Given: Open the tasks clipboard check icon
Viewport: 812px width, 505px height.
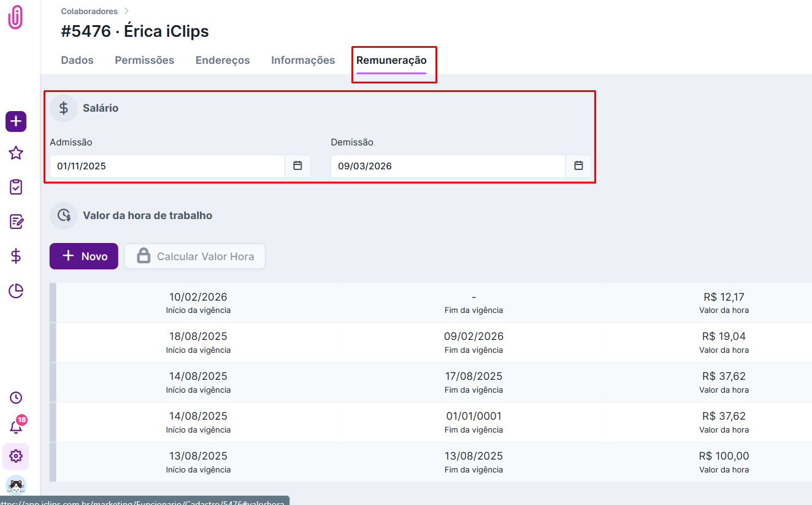Looking at the screenshot, I should pyautogui.click(x=16, y=187).
